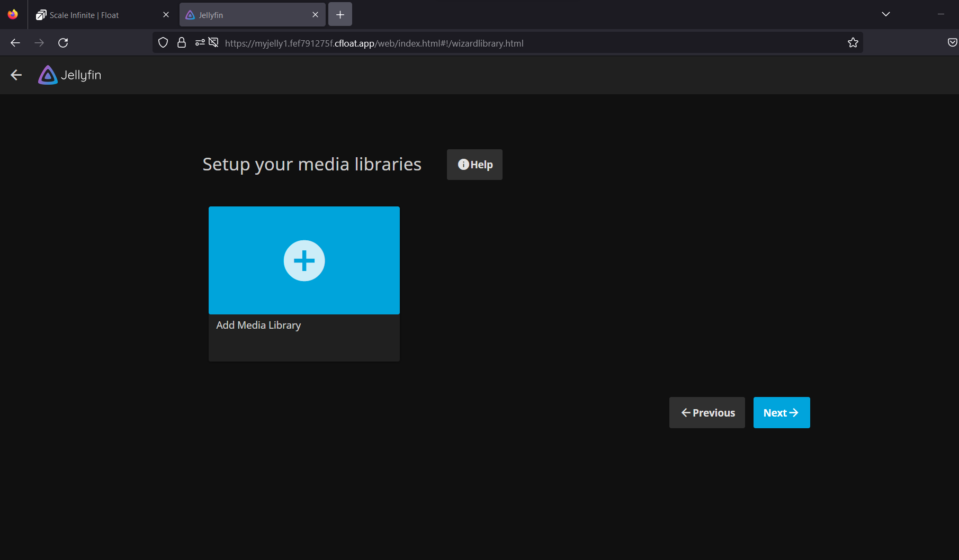Open Firefox View icon
959x560 pixels.
[13, 14]
